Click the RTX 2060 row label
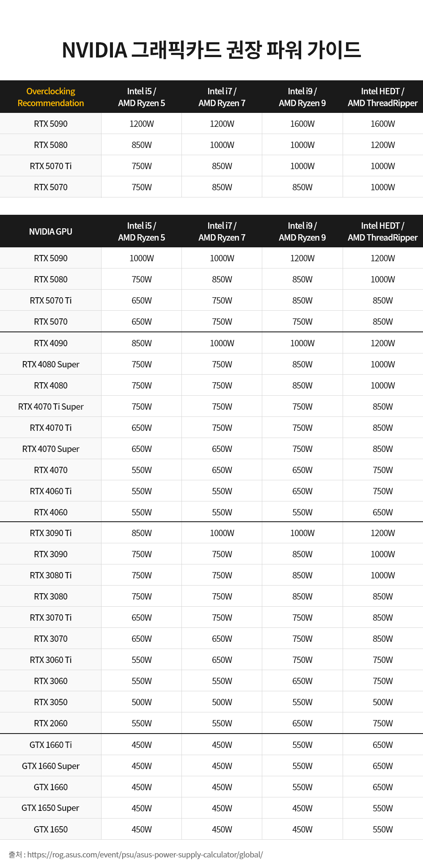 point(51,723)
